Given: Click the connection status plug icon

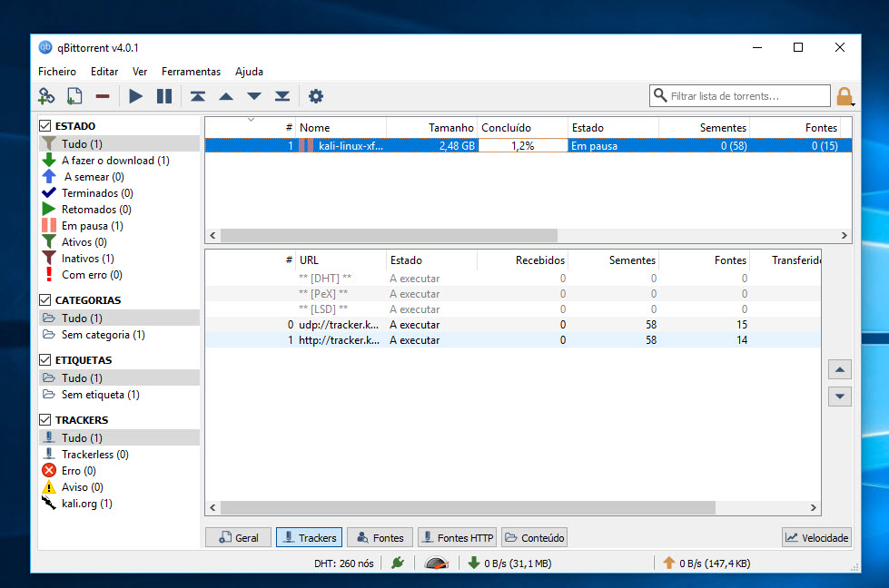Looking at the screenshot, I should click(397, 563).
